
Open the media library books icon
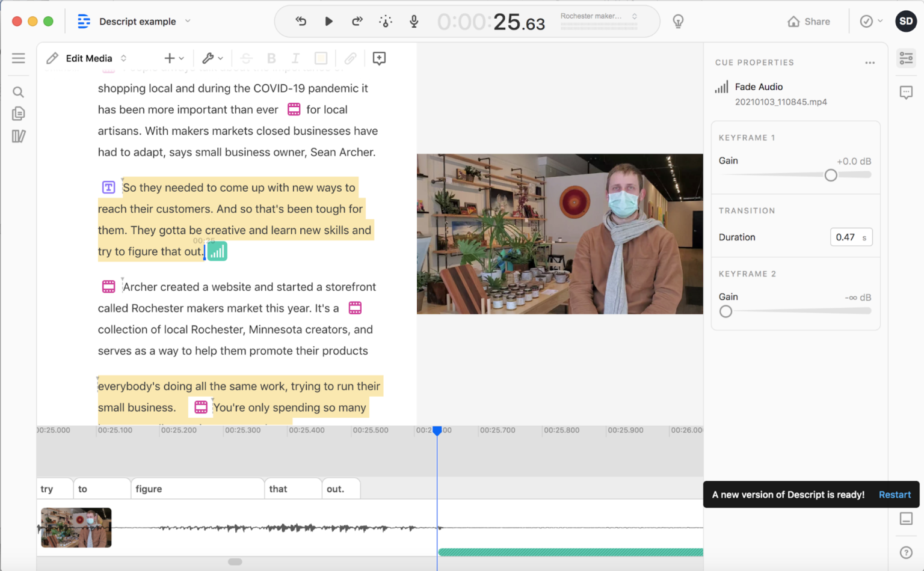[18, 136]
